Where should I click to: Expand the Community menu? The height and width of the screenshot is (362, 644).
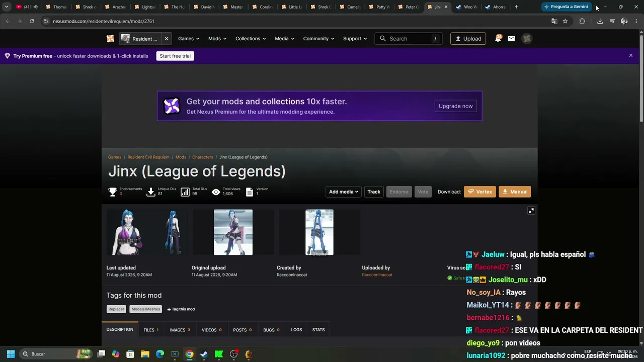318,39
